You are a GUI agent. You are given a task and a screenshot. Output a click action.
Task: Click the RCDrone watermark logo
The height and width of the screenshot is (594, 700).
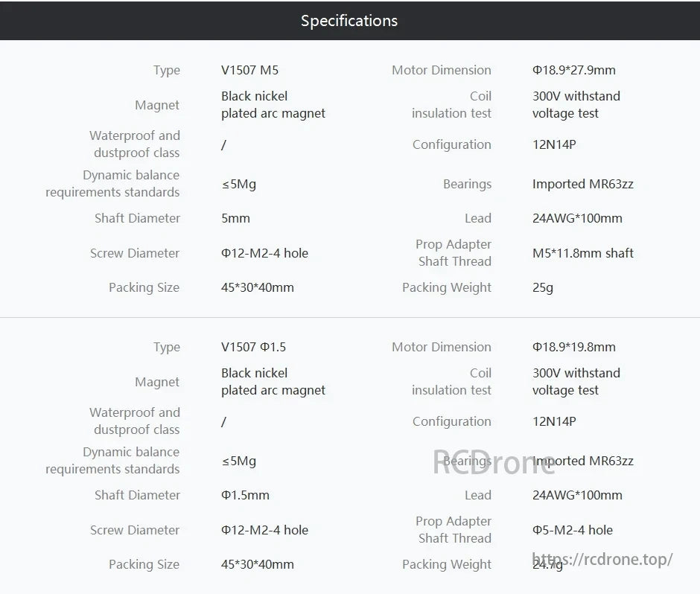click(x=494, y=462)
